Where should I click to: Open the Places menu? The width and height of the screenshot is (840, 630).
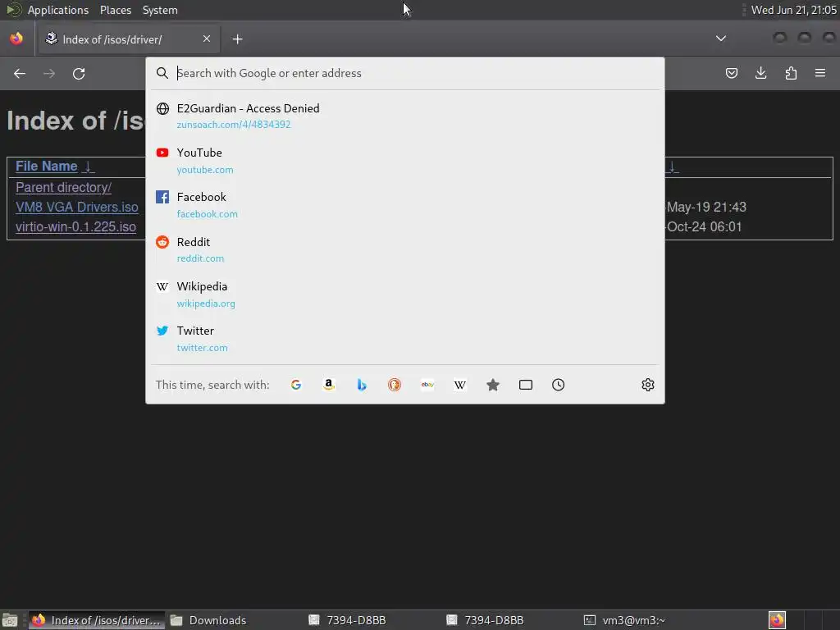[116, 10]
